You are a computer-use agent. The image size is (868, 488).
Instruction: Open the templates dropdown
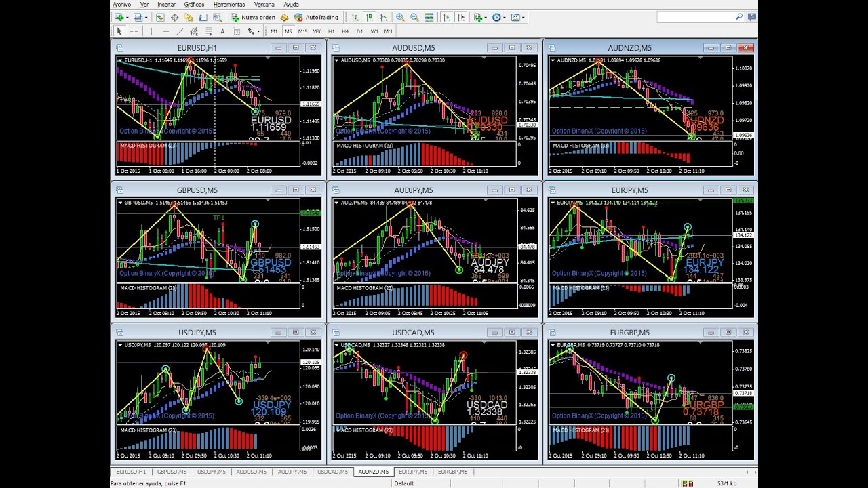click(518, 17)
